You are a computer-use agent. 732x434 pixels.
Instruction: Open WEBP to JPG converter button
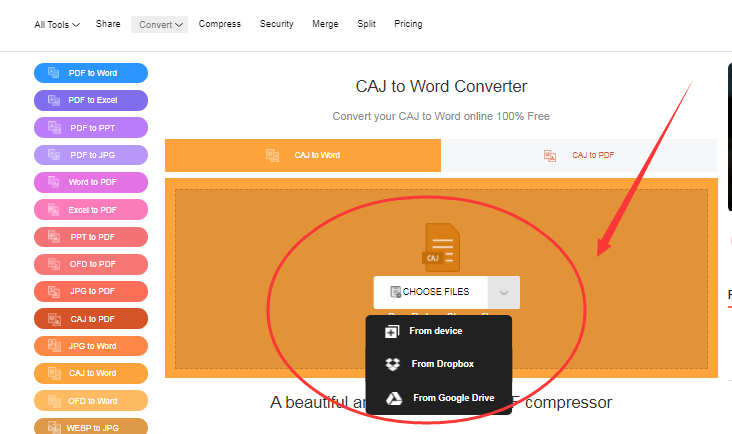[x=91, y=427]
